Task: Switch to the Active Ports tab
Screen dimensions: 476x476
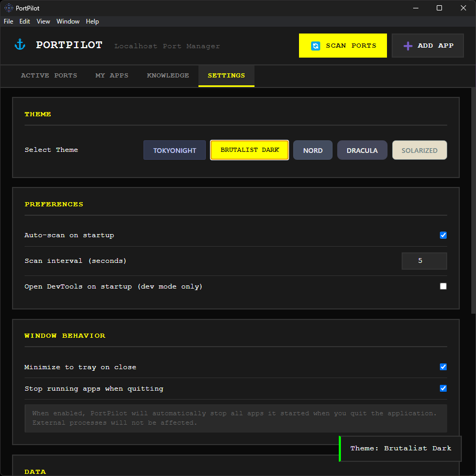Action: [49, 76]
